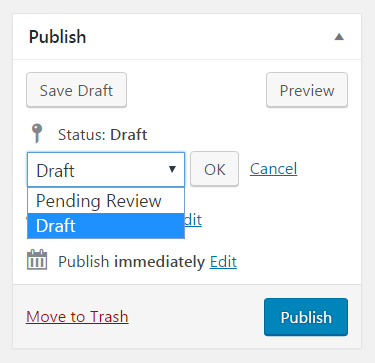
Task: Click the Publish immediately text
Action: click(131, 262)
